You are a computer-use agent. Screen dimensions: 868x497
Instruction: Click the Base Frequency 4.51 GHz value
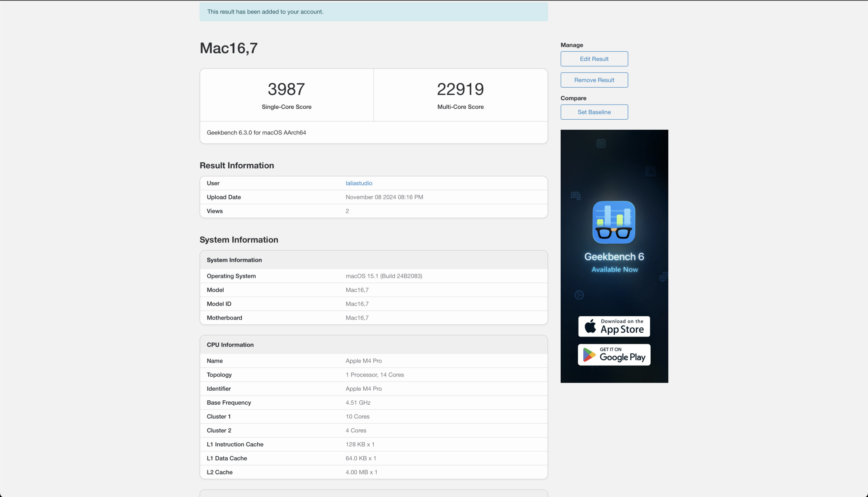point(358,403)
